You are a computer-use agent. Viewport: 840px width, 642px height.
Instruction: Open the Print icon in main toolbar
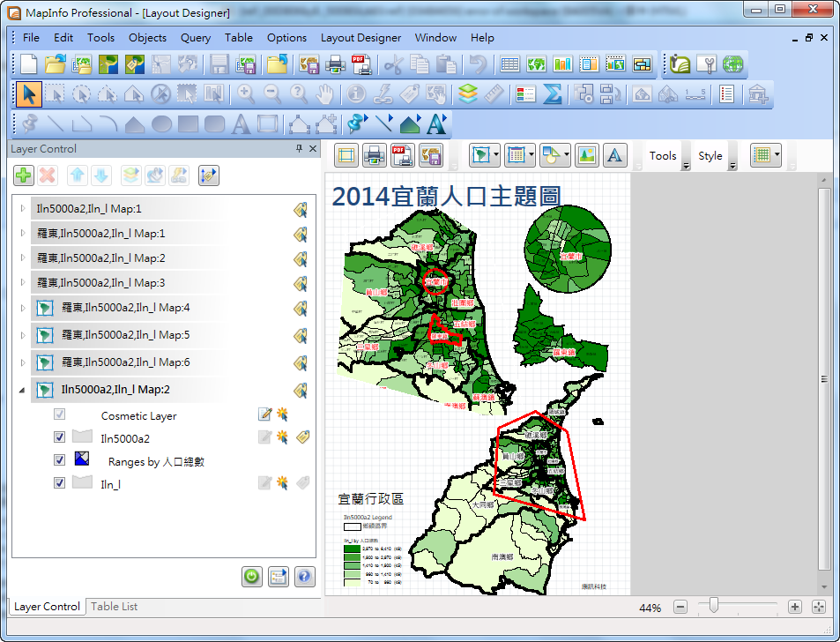click(335, 64)
